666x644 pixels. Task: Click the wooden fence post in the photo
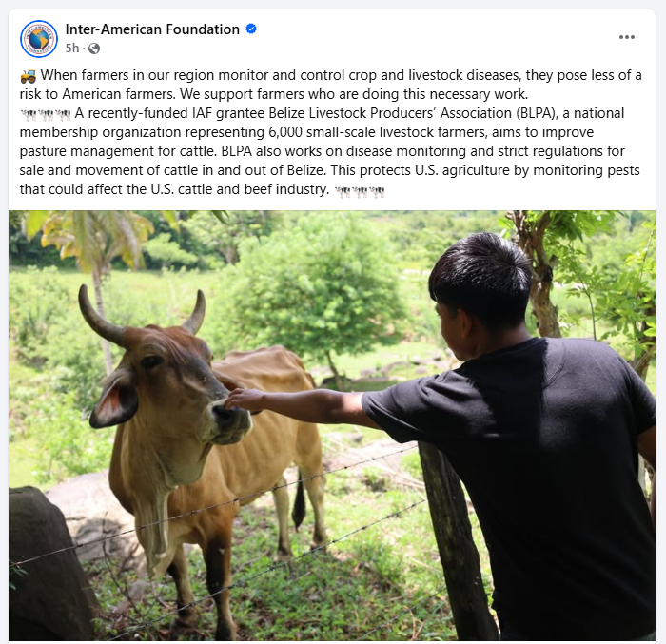click(457, 539)
